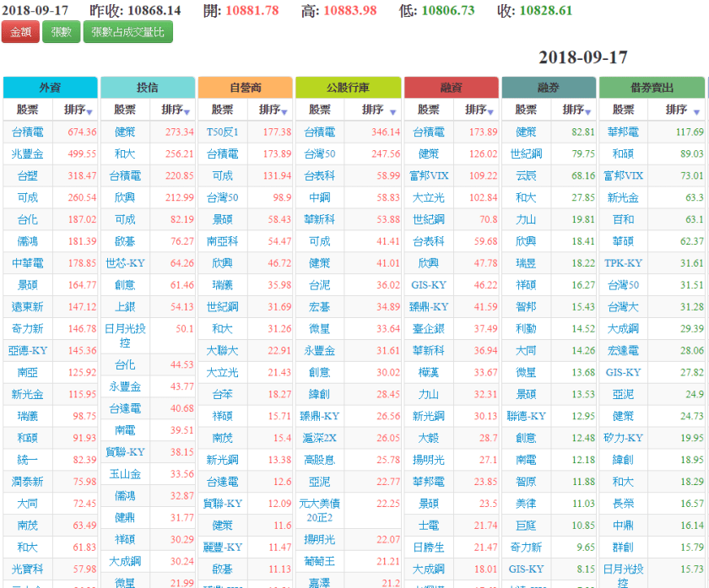Click the 融資 red category header
The width and height of the screenshot is (709, 588).
click(x=451, y=88)
